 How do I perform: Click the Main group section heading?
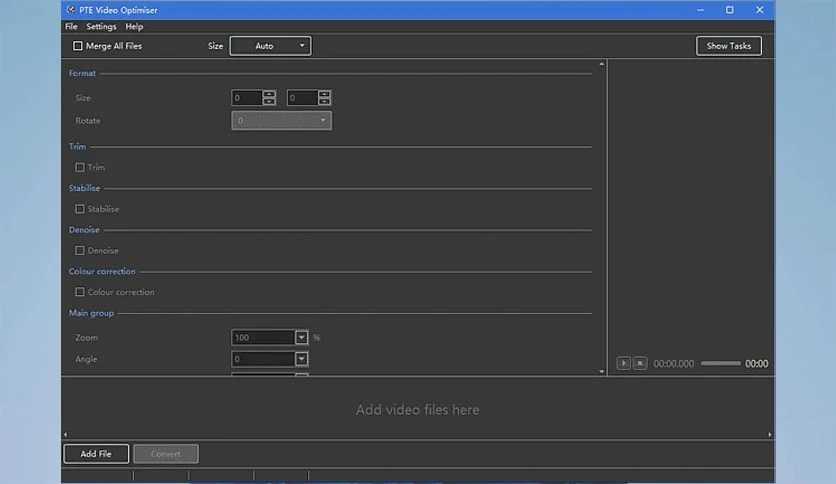pyautogui.click(x=91, y=313)
